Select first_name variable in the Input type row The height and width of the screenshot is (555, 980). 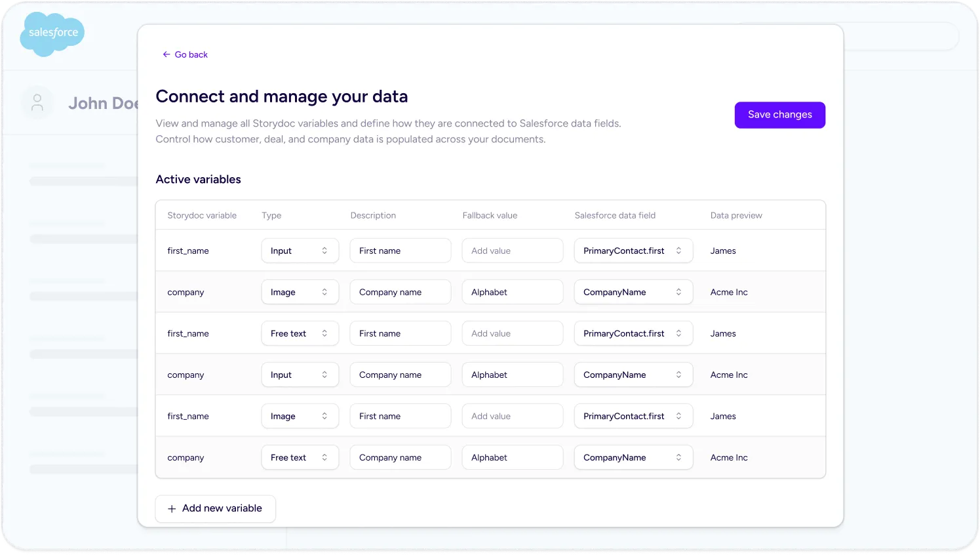(188, 251)
